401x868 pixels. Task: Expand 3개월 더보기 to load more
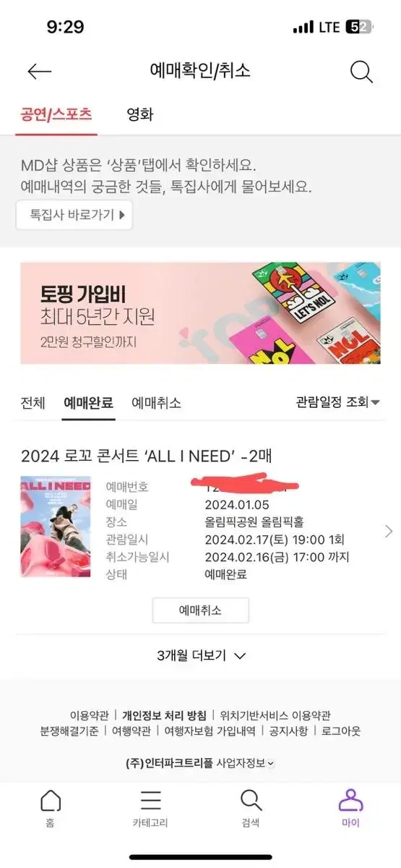(201, 655)
